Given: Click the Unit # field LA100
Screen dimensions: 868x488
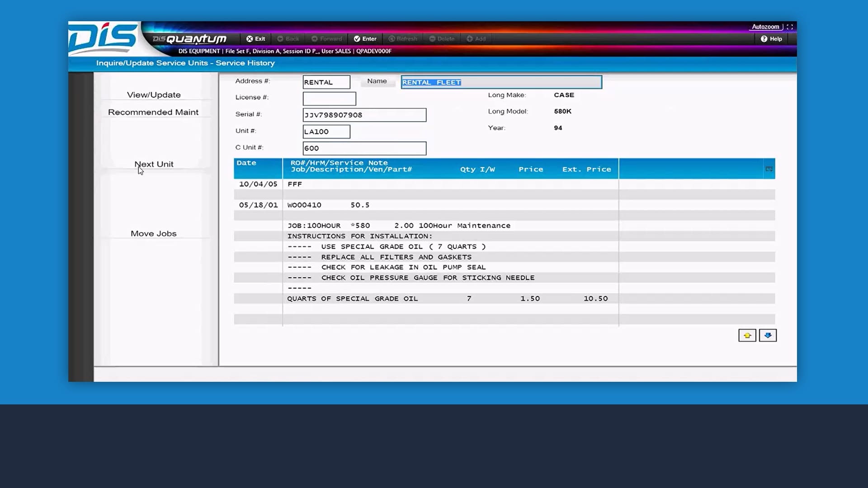Looking at the screenshot, I should click(x=326, y=131).
